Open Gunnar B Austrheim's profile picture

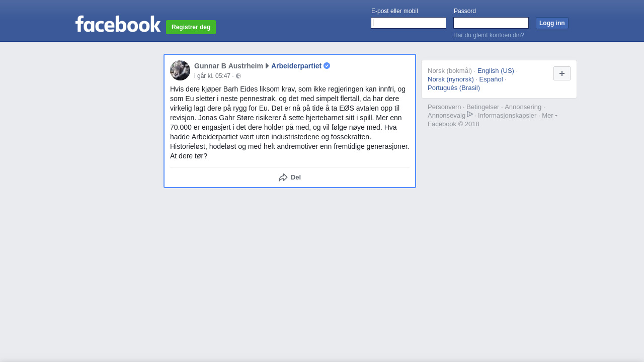180,70
